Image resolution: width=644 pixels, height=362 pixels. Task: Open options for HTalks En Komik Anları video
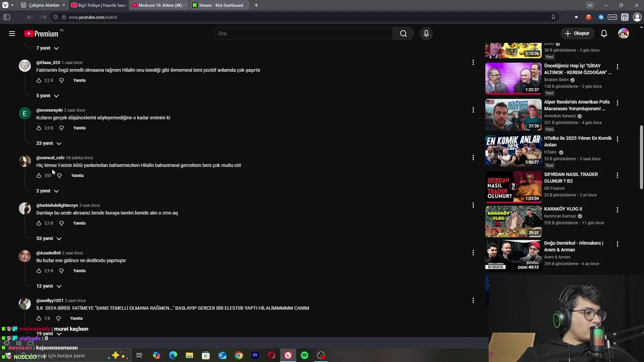point(617,139)
